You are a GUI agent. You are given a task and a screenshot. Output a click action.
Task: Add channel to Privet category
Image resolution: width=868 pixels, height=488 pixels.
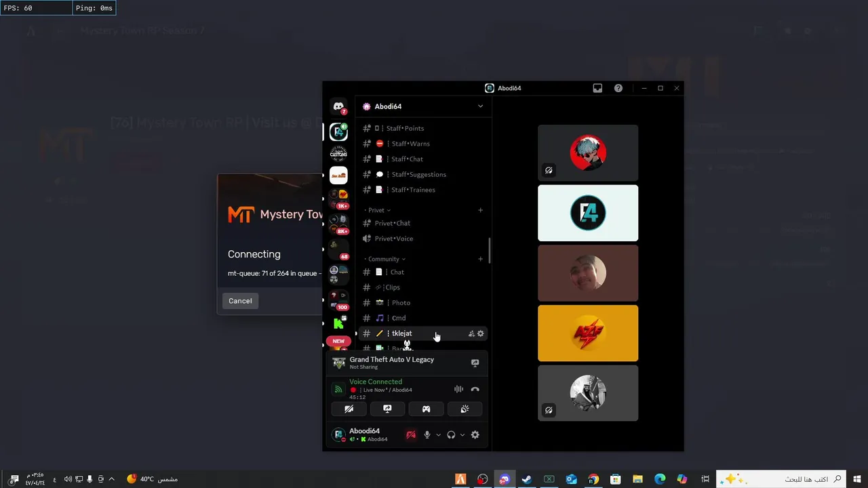[480, 210]
